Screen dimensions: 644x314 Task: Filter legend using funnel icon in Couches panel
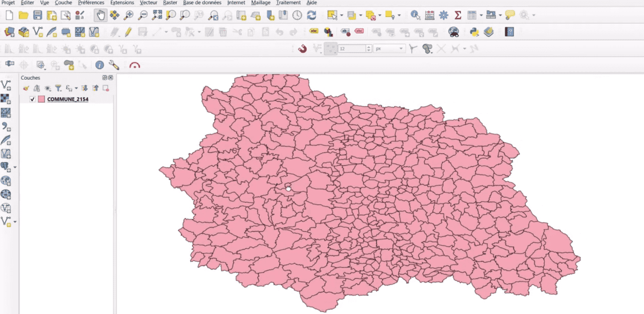pos(58,88)
